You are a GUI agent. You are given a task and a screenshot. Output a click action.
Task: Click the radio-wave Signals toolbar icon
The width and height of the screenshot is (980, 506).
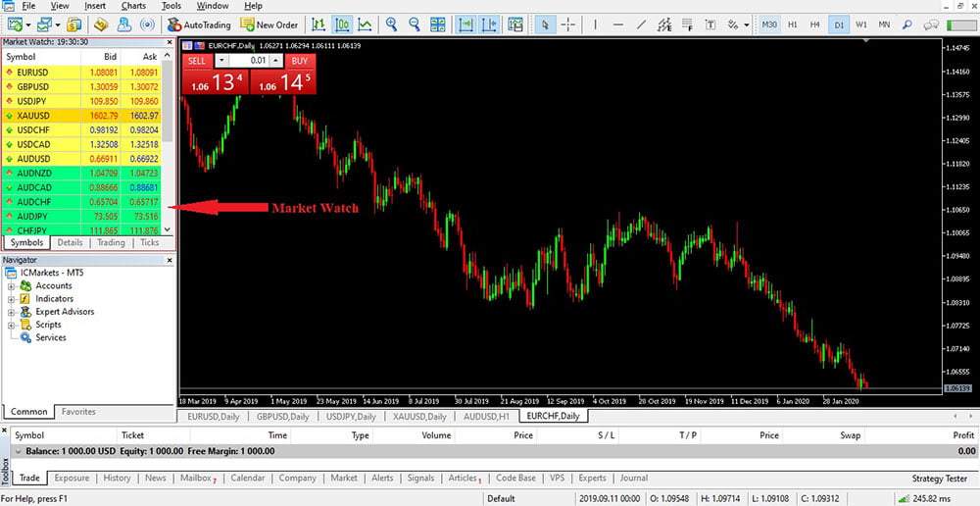point(148,25)
